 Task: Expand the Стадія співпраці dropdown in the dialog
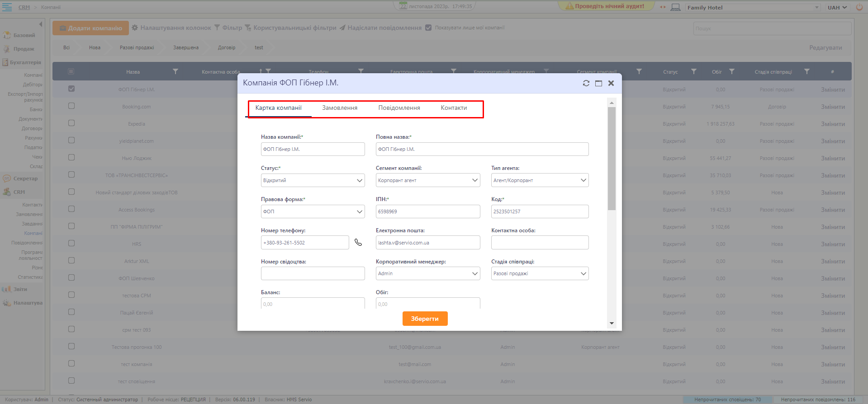(x=540, y=273)
